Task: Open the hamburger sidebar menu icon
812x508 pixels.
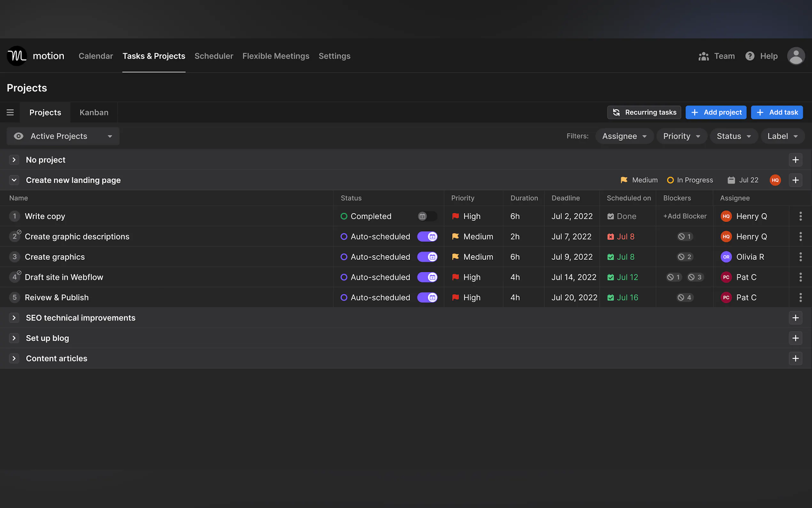Action: [x=10, y=112]
